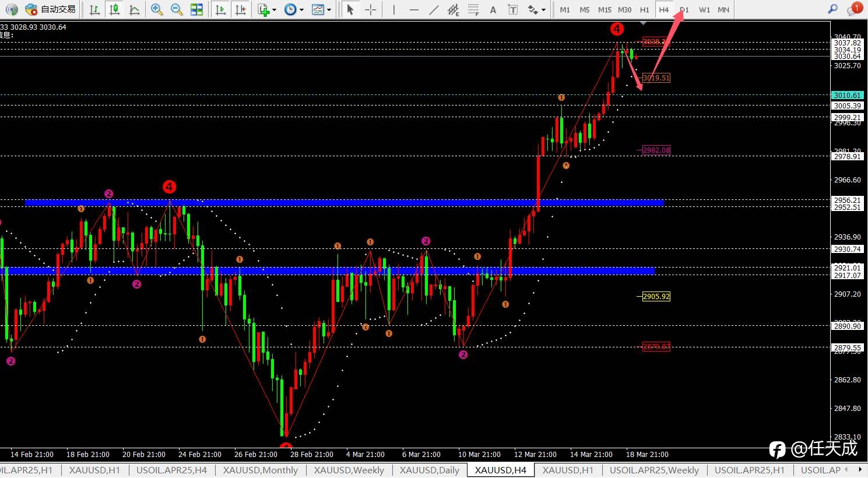Select the horizontal line drawing tool

[414, 9]
